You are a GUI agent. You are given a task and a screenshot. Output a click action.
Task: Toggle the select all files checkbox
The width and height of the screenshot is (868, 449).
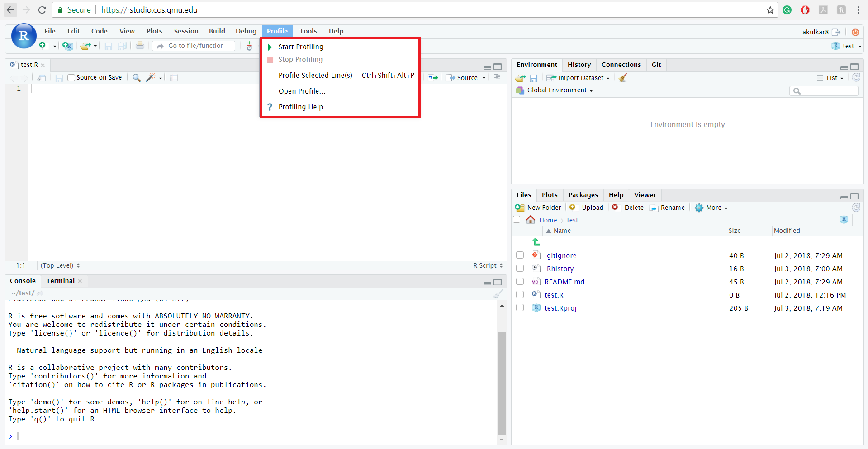pos(517,220)
